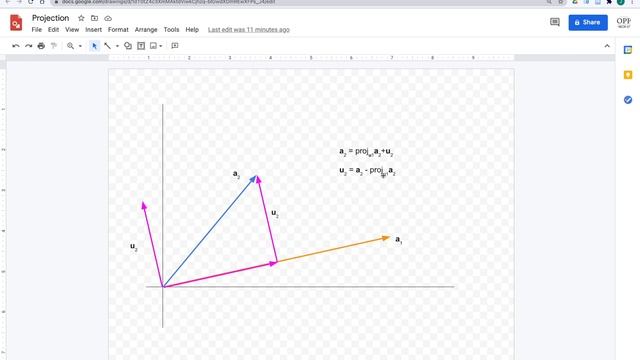
Task: Click the Move to folder icon
Action: pos(94,18)
